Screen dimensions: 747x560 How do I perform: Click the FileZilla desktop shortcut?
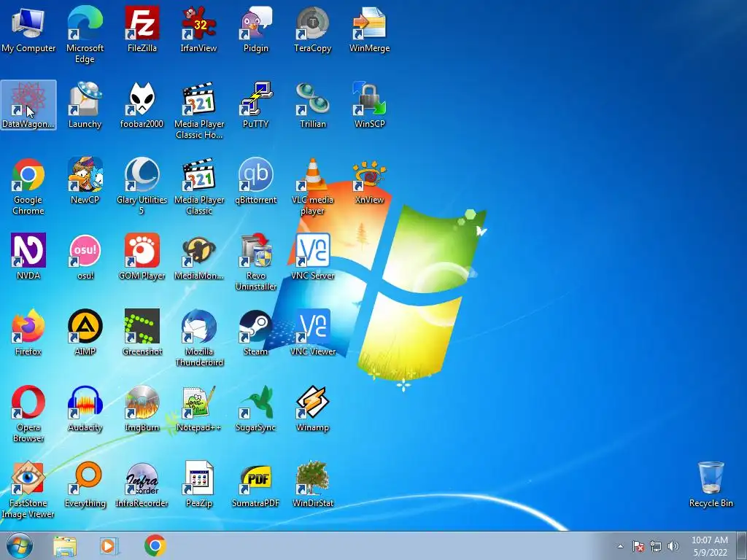click(x=142, y=29)
